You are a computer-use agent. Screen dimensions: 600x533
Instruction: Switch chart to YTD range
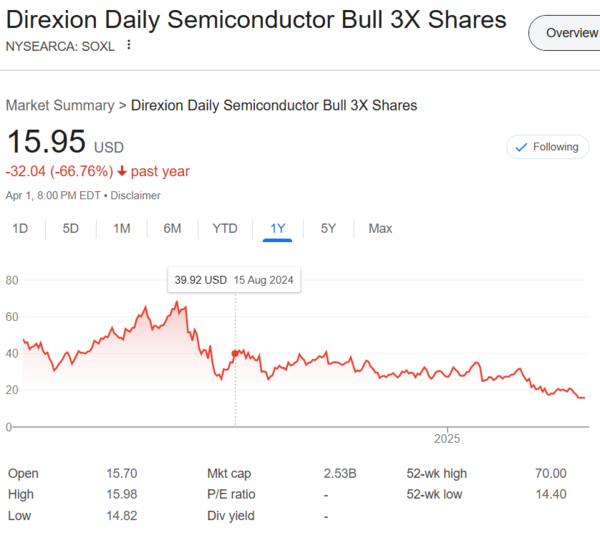[x=225, y=228]
